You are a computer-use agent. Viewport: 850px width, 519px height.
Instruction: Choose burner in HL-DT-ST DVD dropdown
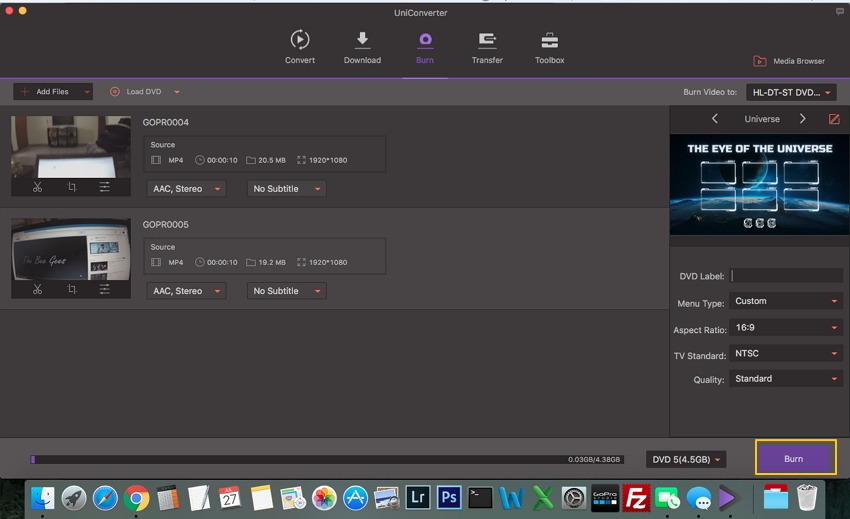[791, 92]
